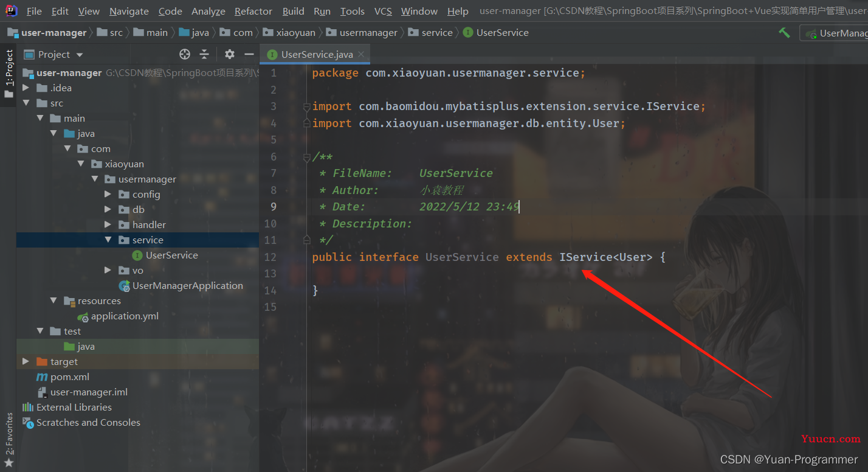Select UserService in the project tree
This screenshot has height=472, width=868.
click(x=172, y=255)
